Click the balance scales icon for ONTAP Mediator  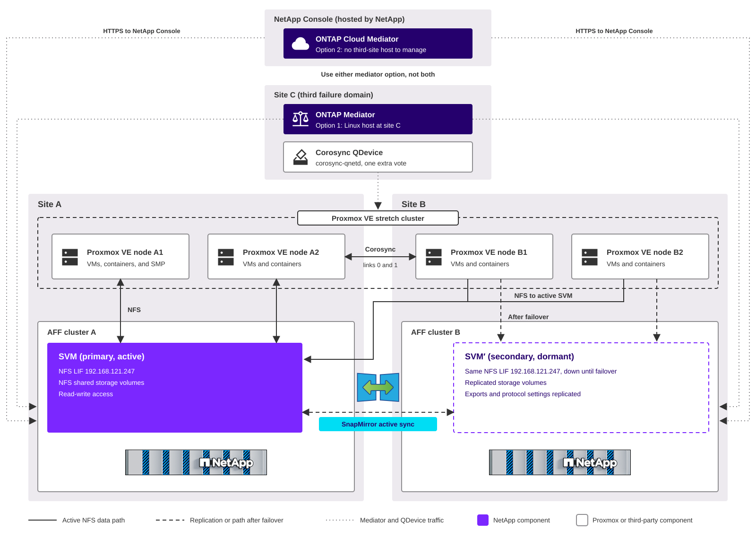[x=301, y=119]
